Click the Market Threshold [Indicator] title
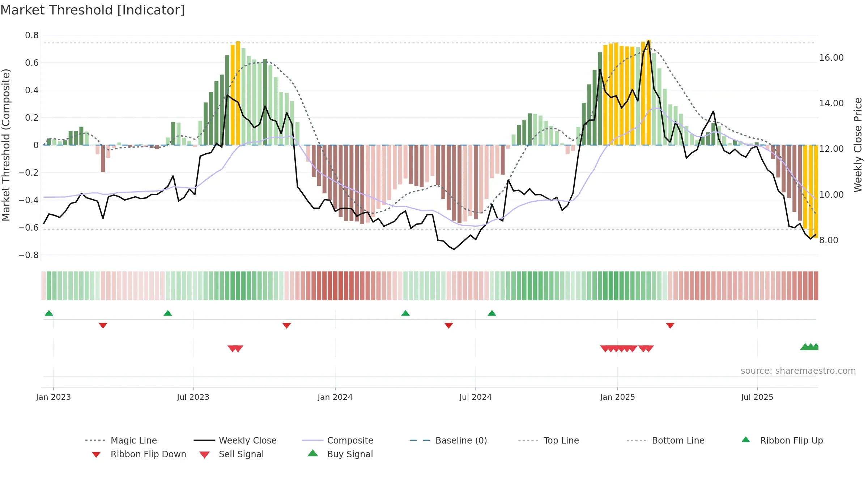 (x=93, y=10)
